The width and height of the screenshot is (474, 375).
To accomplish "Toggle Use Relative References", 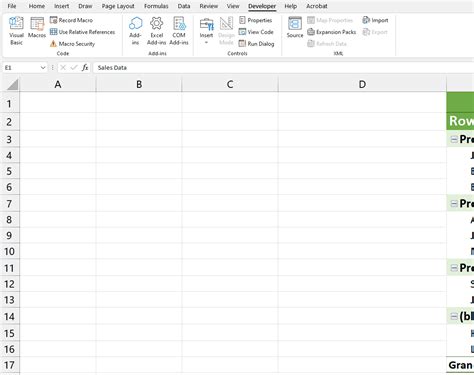I will tap(82, 32).
